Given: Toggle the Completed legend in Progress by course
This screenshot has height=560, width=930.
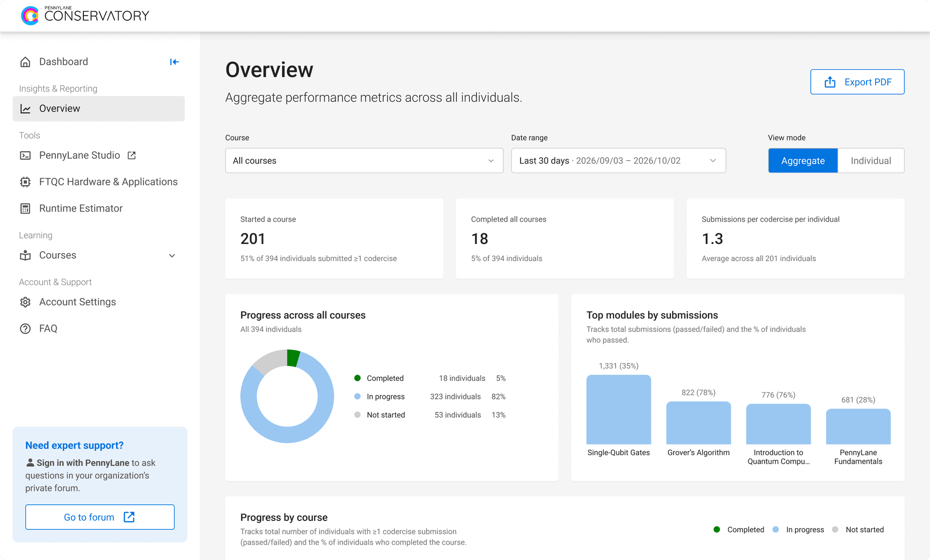Looking at the screenshot, I should [739, 530].
